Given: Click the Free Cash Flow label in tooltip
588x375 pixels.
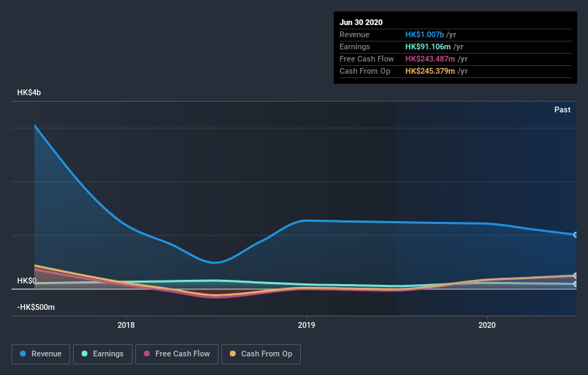Looking at the screenshot, I should 367,59.
